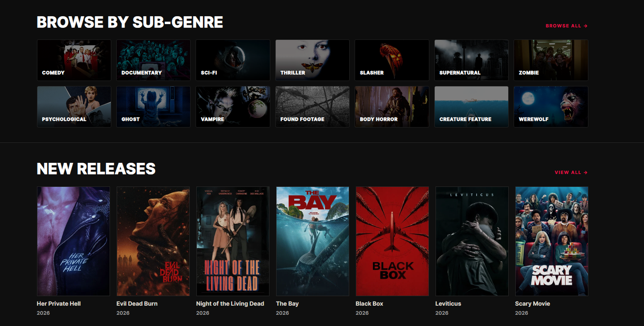
Task: Select the Night of the Living Dead poster
Action: pyautogui.click(x=233, y=241)
